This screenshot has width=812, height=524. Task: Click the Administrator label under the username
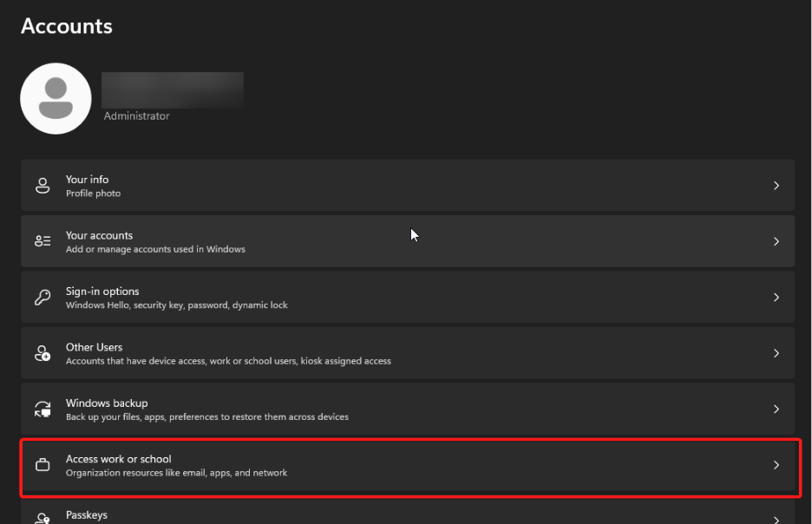[136, 116]
